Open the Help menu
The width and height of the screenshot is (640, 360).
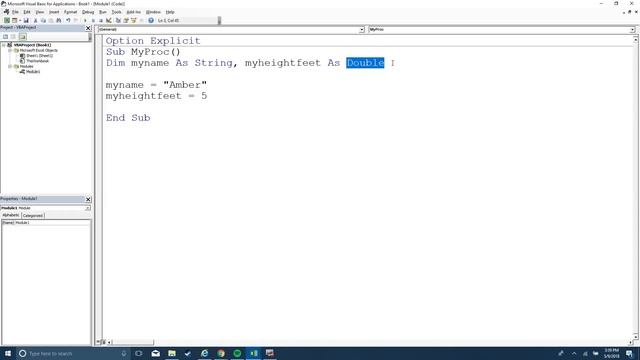(170, 12)
